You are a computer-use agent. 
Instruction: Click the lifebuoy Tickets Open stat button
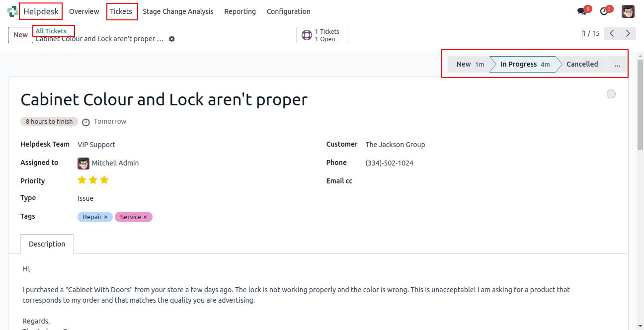tap(322, 35)
